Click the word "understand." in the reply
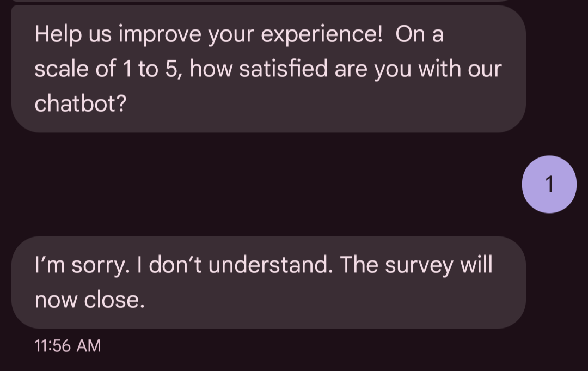 coord(270,265)
